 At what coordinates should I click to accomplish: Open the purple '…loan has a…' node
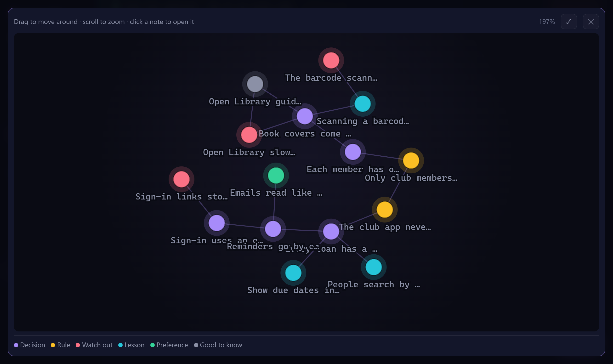tap(331, 231)
